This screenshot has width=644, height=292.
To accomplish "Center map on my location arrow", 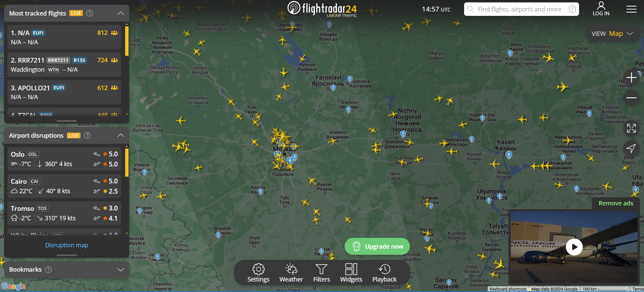I will (631, 148).
